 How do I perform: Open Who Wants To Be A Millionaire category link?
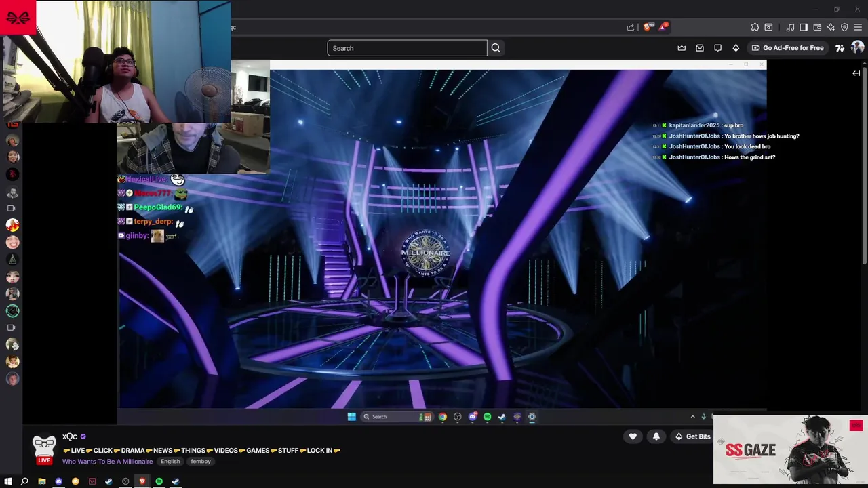(x=107, y=462)
